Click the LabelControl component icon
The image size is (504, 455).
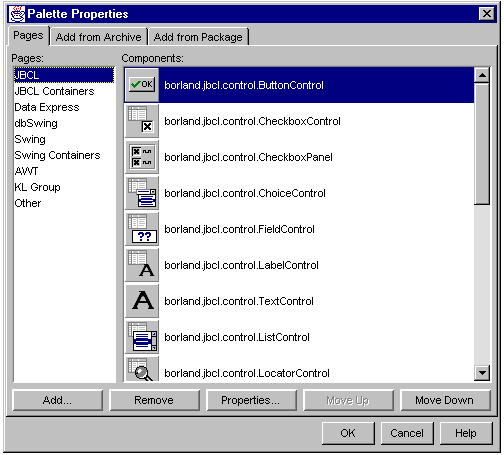pyautogui.click(x=142, y=265)
